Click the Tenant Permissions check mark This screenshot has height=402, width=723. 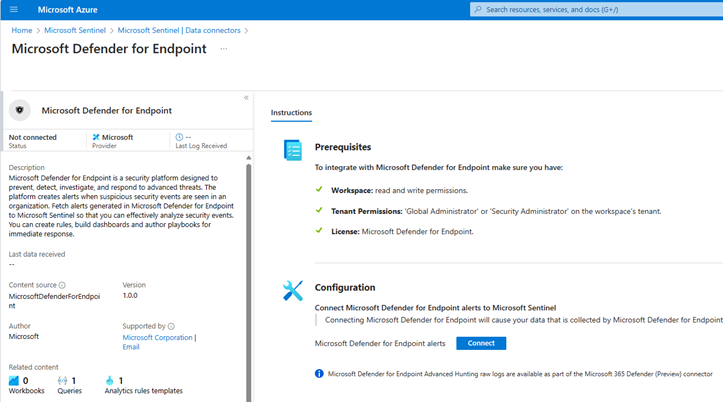(319, 210)
